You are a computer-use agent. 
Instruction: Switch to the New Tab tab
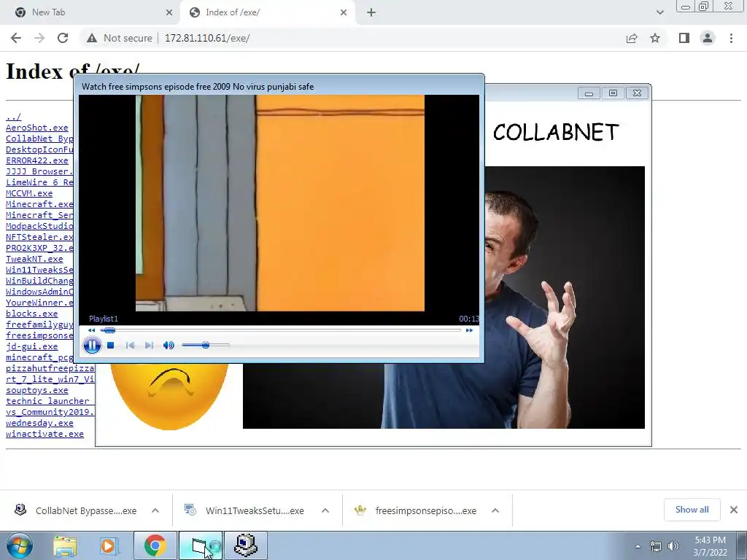click(x=90, y=12)
